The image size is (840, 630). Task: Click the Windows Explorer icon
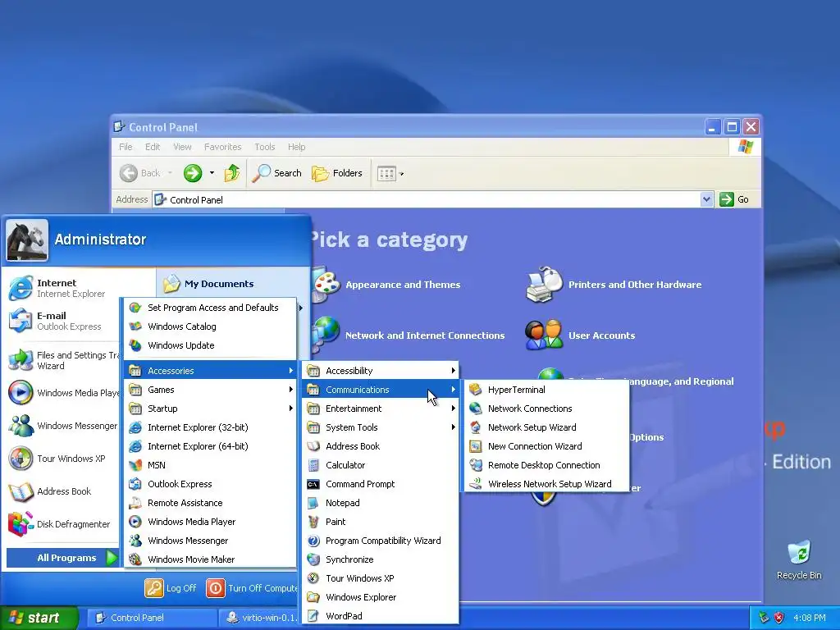click(x=313, y=597)
